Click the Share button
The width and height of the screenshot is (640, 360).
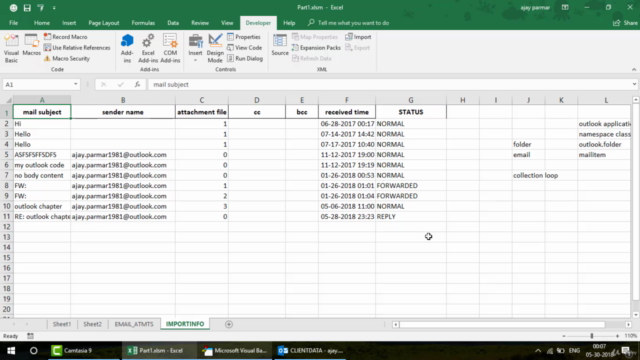pyautogui.click(x=625, y=23)
